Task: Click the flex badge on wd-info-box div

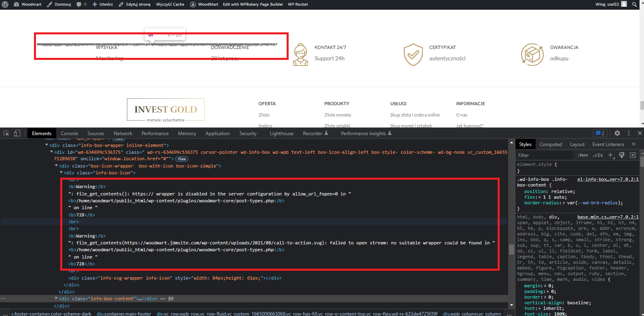Action: coord(182,159)
